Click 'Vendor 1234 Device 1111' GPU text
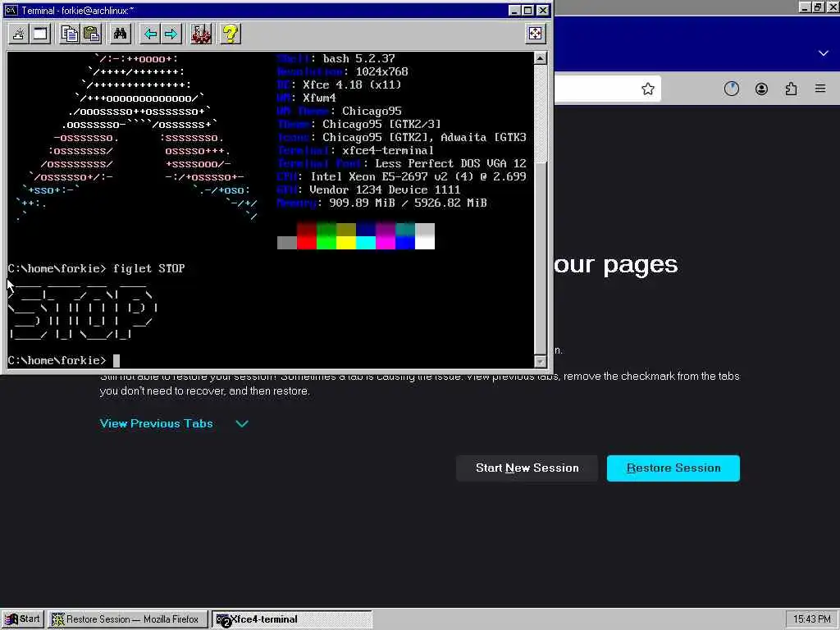 click(x=385, y=189)
